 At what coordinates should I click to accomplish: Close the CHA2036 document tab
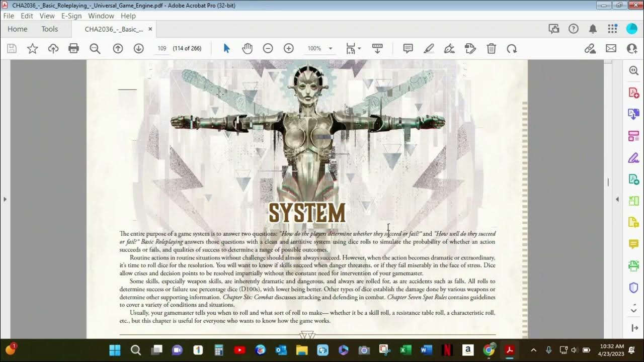pyautogui.click(x=151, y=29)
